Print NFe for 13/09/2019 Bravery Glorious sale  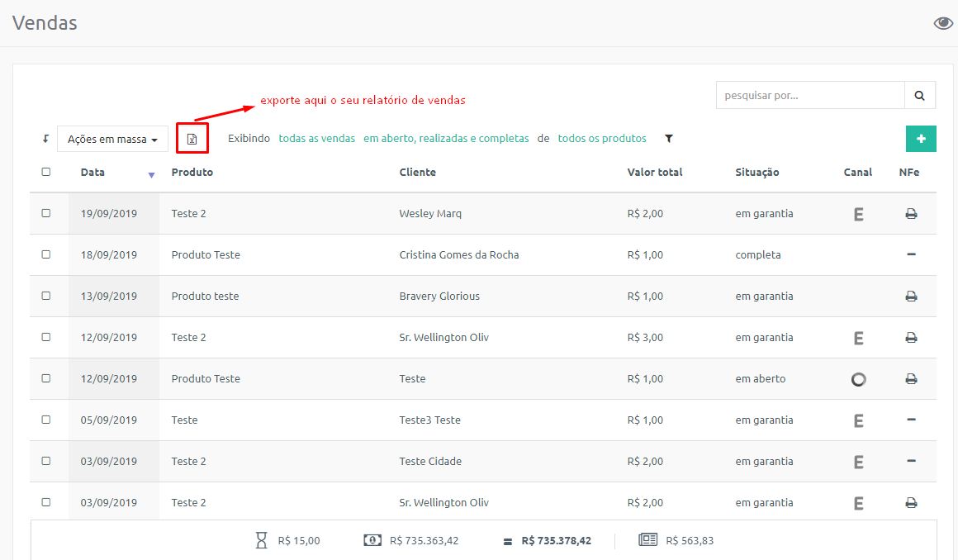(911, 297)
